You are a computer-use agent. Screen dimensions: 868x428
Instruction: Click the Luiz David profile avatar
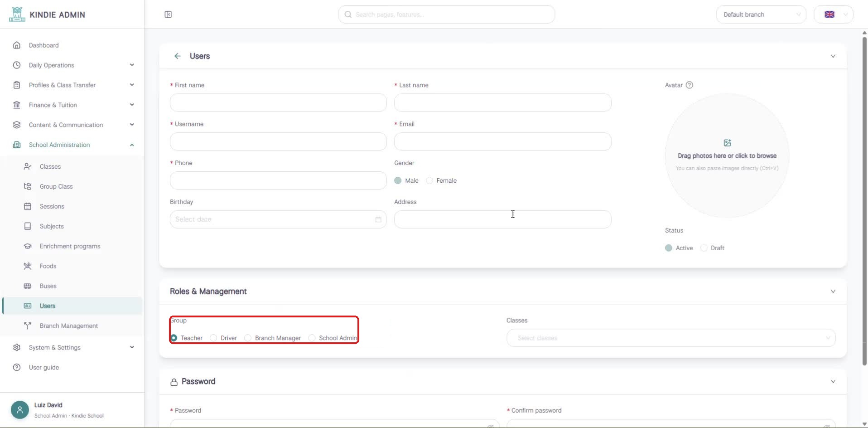(x=20, y=410)
